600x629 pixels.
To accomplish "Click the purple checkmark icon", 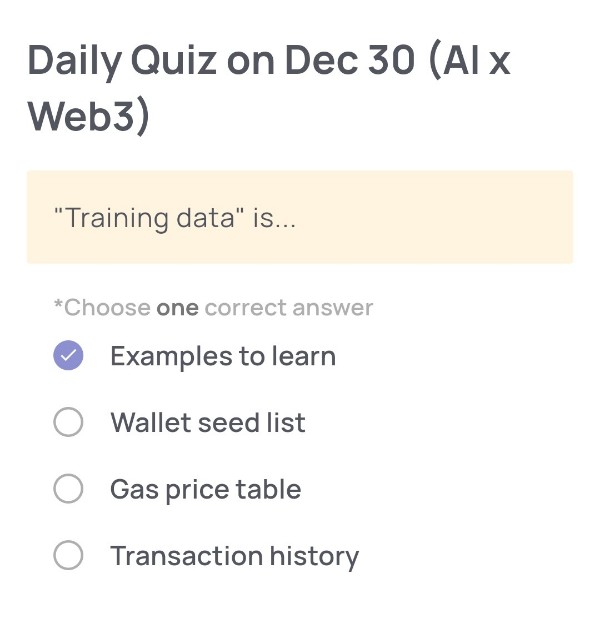I will click(68, 356).
